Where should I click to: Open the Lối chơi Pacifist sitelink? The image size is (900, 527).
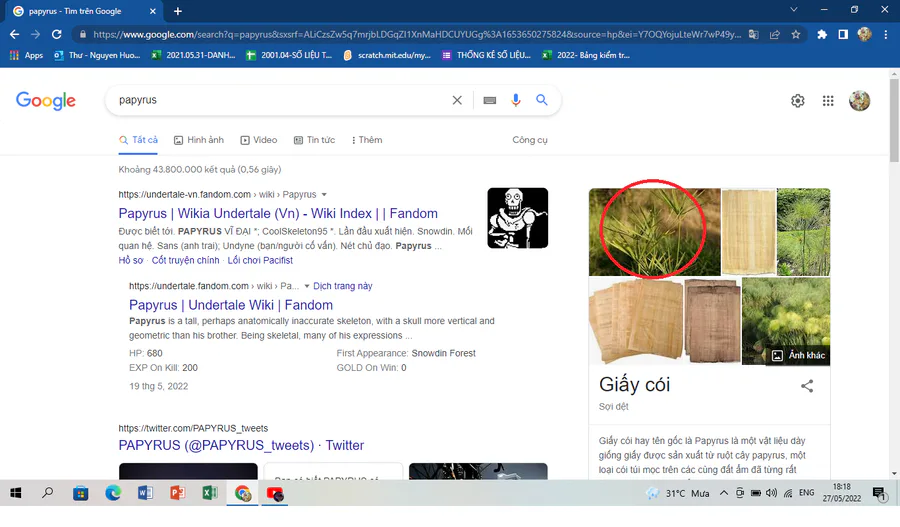coord(260,261)
